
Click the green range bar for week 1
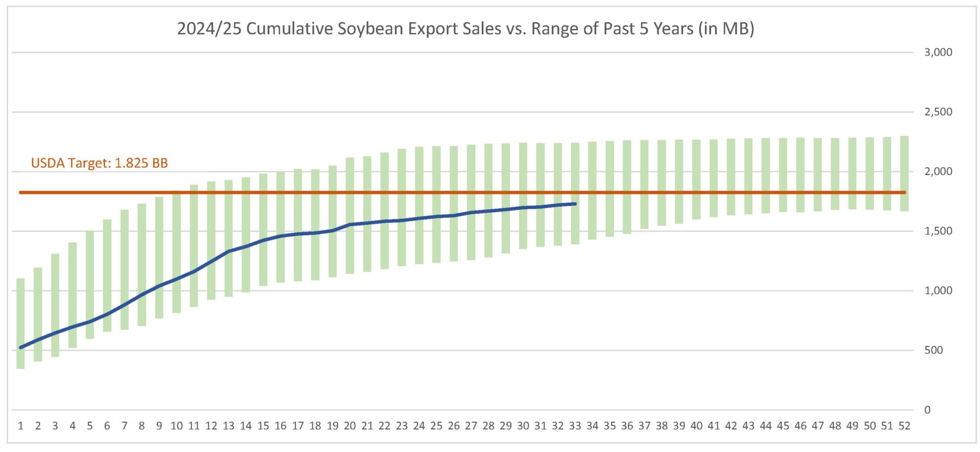(20, 323)
